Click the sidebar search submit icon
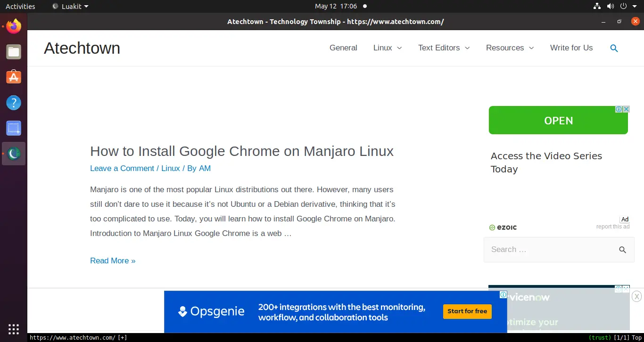 623,250
